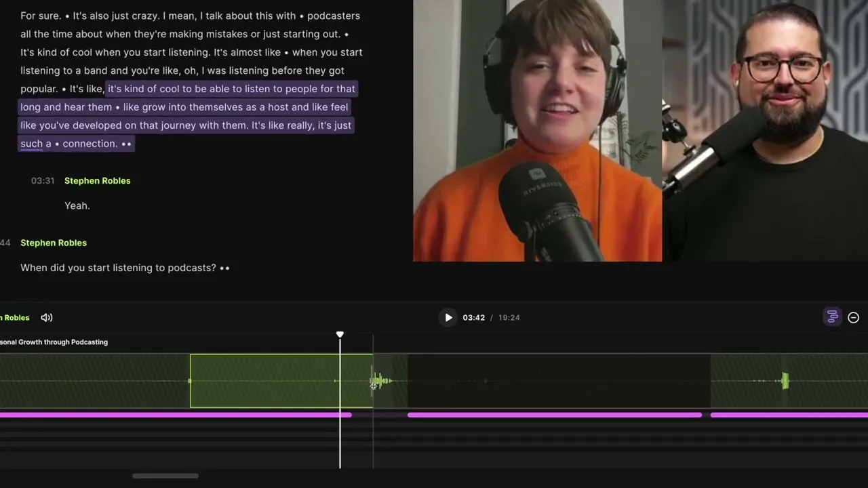The image size is (868, 488).
Task: Click transcript phrase "It's kind of cool when you start listening"
Action: [x=115, y=52]
